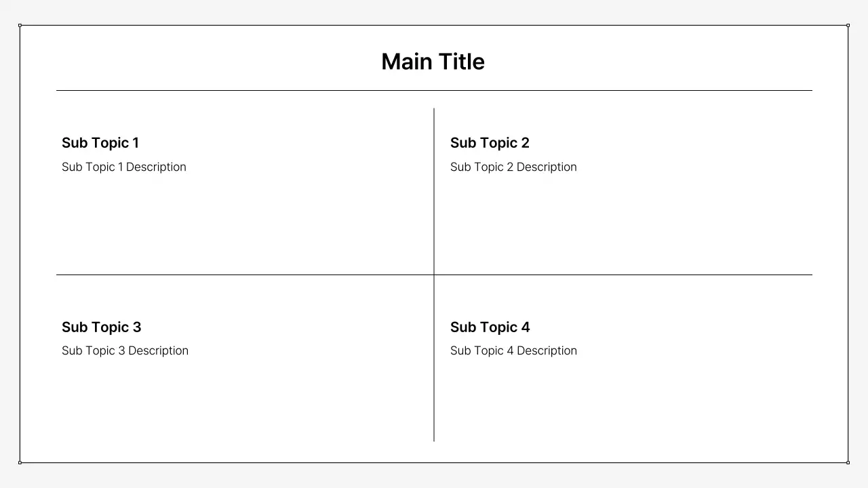Image resolution: width=868 pixels, height=488 pixels.
Task: Select the Sub Topic 4 heading
Action: coord(490,327)
